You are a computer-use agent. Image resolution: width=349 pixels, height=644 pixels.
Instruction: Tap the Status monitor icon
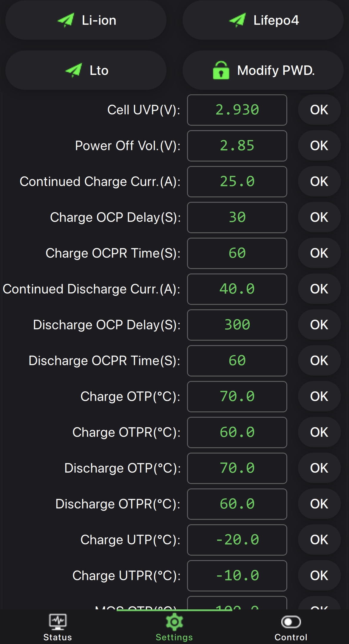[x=58, y=622]
